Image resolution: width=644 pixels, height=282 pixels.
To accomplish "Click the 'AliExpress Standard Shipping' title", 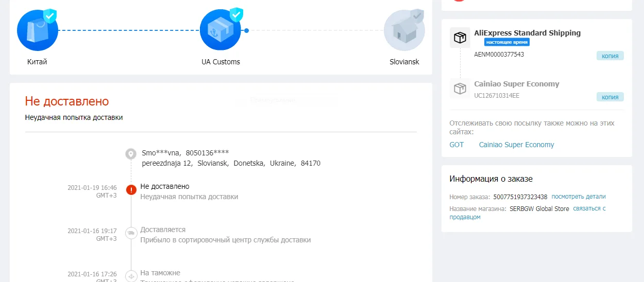I will click(528, 33).
